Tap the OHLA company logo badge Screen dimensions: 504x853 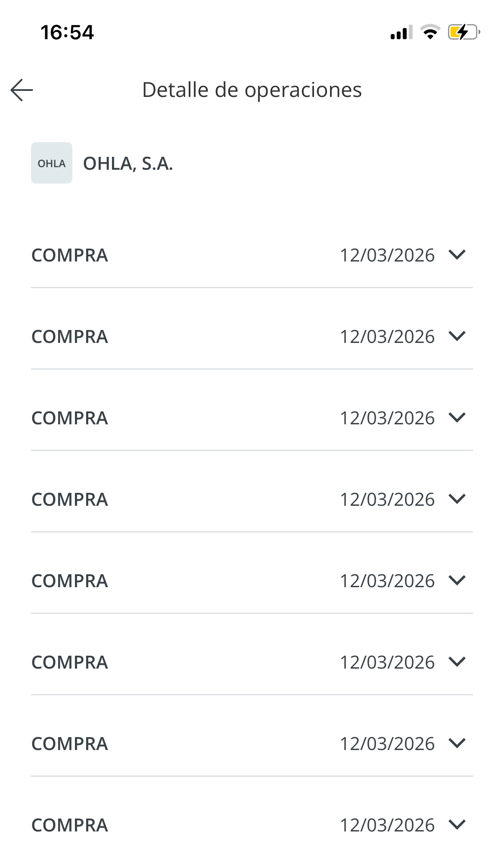click(x=52, y=163)
